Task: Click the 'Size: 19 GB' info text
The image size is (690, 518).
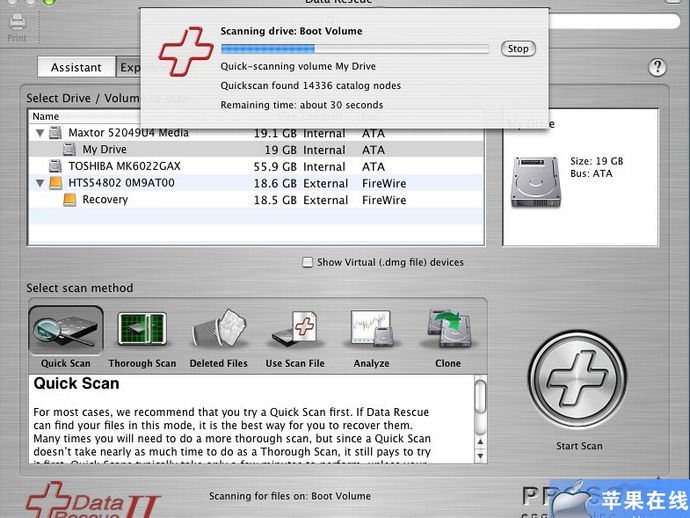Action: [597, 161]
